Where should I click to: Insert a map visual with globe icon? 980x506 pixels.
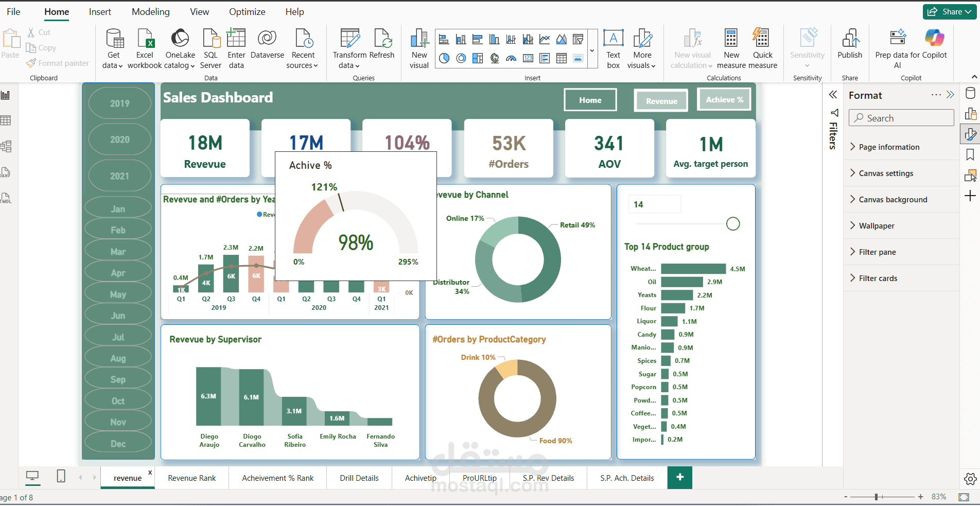pyautogui.click(x=495, y=58)
